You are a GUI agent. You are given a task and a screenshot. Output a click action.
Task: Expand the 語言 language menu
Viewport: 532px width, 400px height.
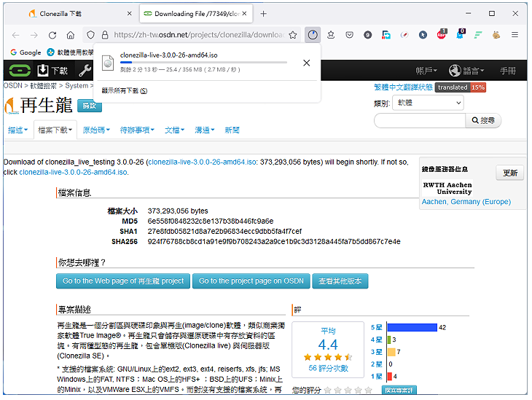(x=466, y=71)
